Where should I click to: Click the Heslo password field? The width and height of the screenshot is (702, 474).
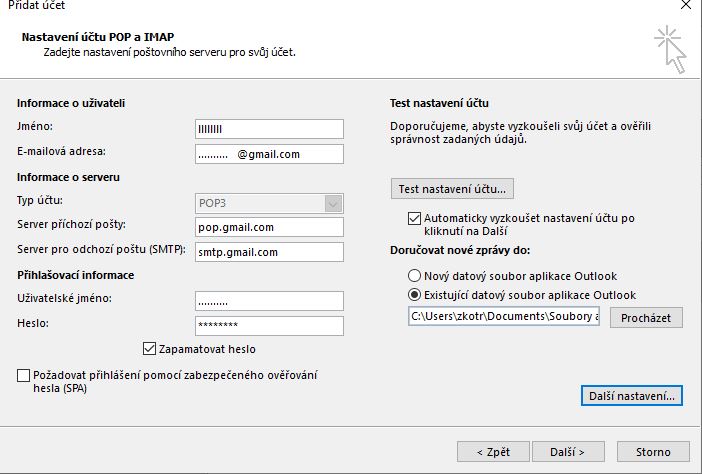coord(270,326)
